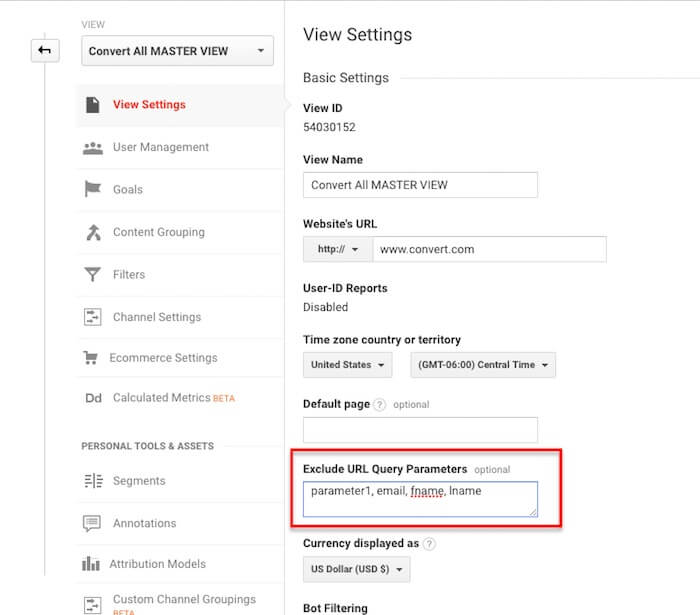The image size is (700, 615).
Task: Click the Content Grouping icon
Action: pyautogui.click(x=93, y=232)
